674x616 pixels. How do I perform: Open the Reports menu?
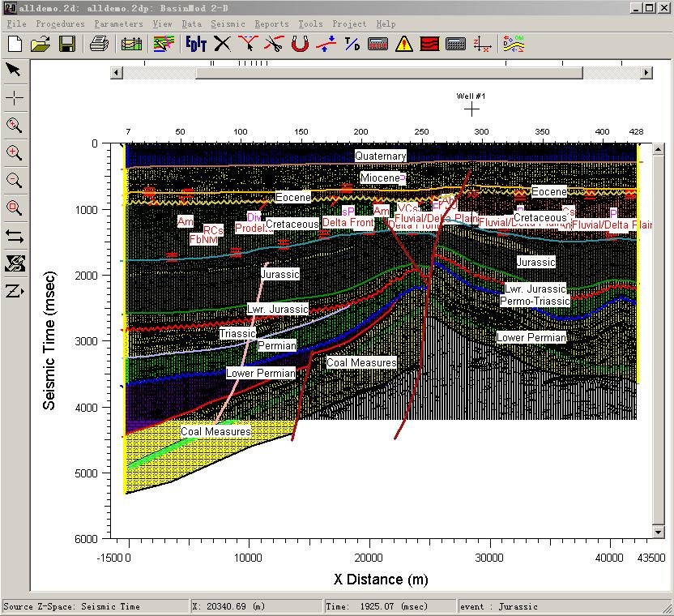[271, 24]
